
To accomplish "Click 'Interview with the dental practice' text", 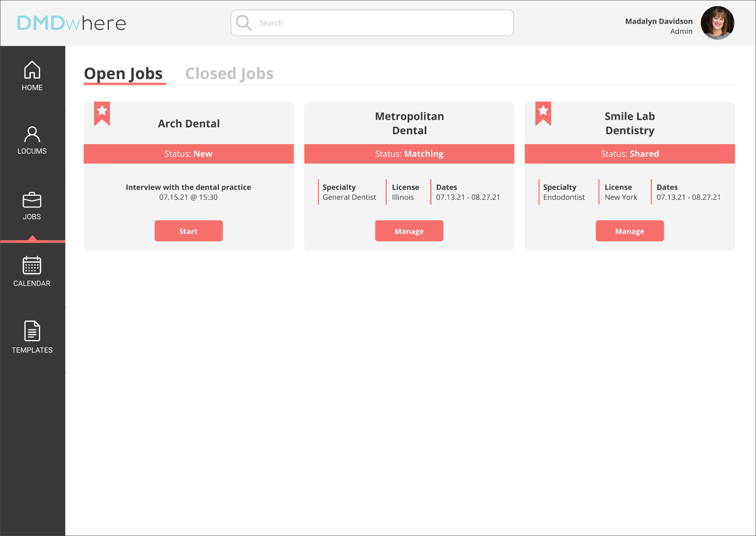I will [188, 187].
